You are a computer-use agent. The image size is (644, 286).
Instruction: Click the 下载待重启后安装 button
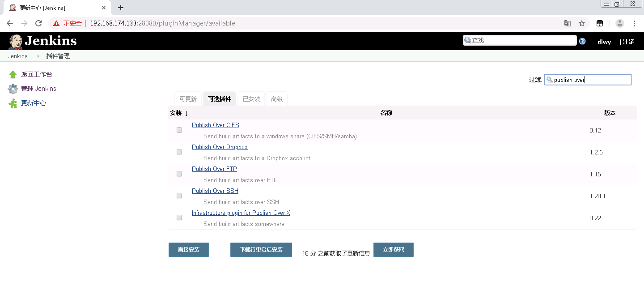261,250
